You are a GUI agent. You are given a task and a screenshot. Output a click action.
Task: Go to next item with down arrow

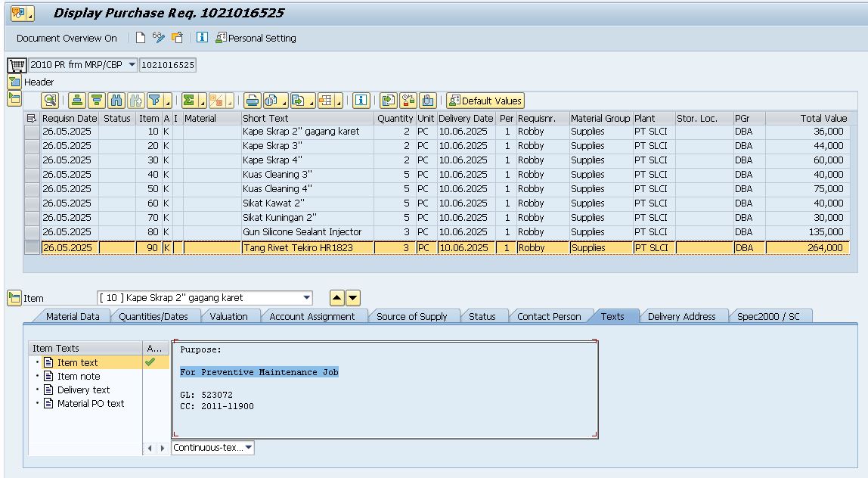click(x=353, y=298)
